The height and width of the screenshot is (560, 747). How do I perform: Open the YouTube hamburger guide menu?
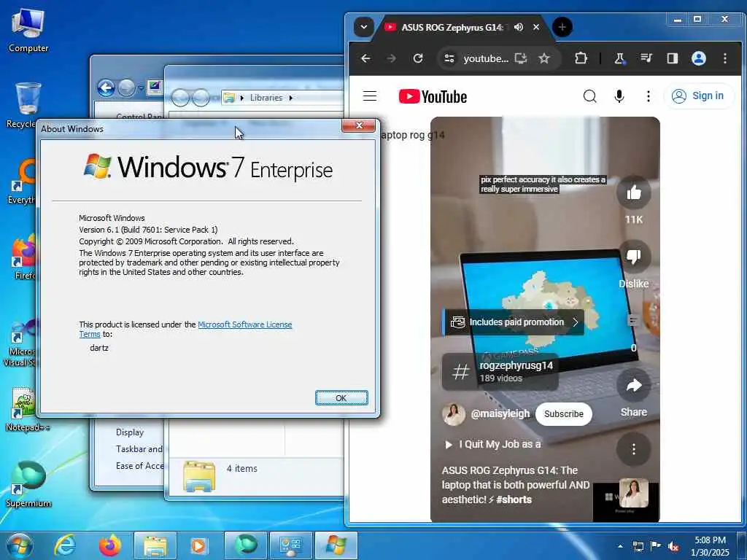pos(370,96)
